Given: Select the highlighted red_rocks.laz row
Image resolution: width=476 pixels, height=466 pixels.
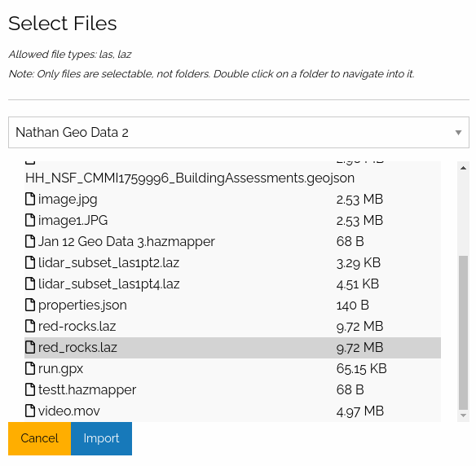Looking at the screenshot, I should tap(232, 348).
